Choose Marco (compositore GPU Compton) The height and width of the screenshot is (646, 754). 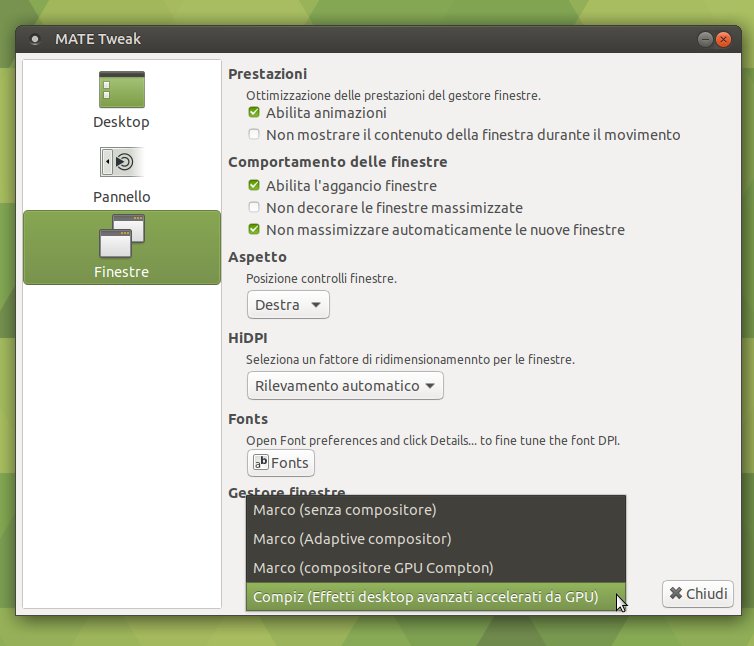click(436, 568)
